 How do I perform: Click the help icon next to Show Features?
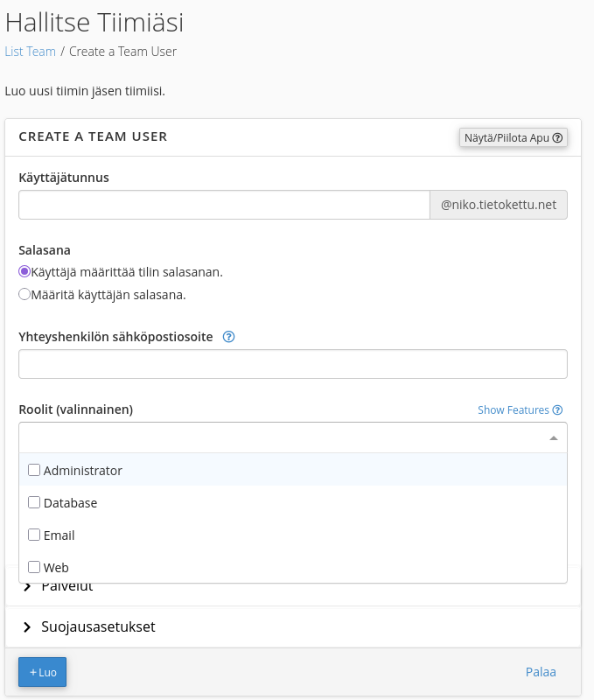pyautogui.click(x=557, y=409)
